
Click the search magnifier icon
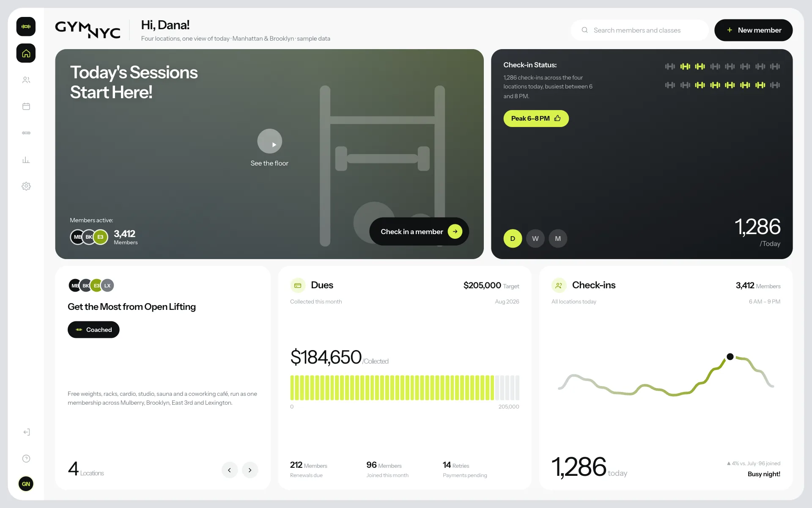point(584,30)
